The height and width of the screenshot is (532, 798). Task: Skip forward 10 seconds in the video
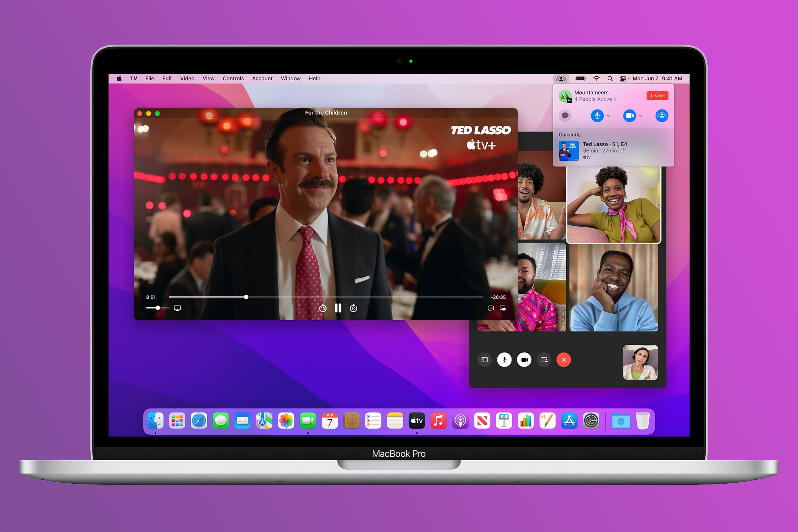354,308
